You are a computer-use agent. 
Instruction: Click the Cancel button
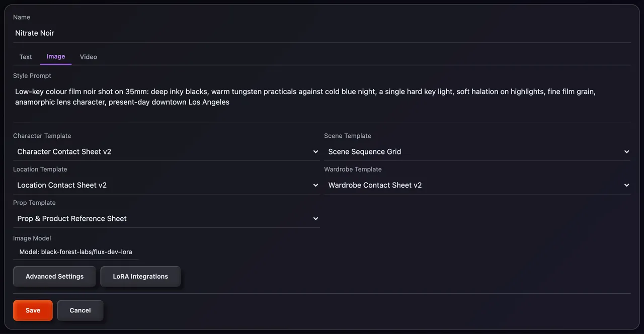tap(80, 310)
